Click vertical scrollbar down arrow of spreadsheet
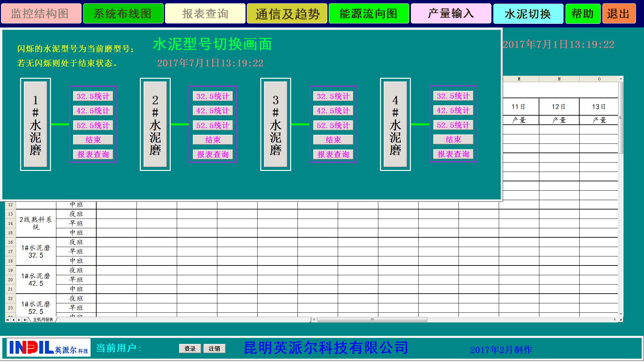The image size is (644, 362). (x=621, y=314)
